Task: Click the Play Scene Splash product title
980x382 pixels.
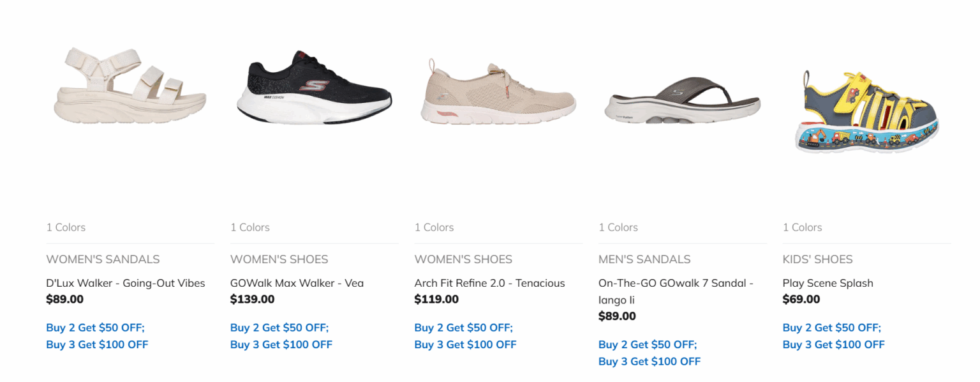Action: click(828, 283)
